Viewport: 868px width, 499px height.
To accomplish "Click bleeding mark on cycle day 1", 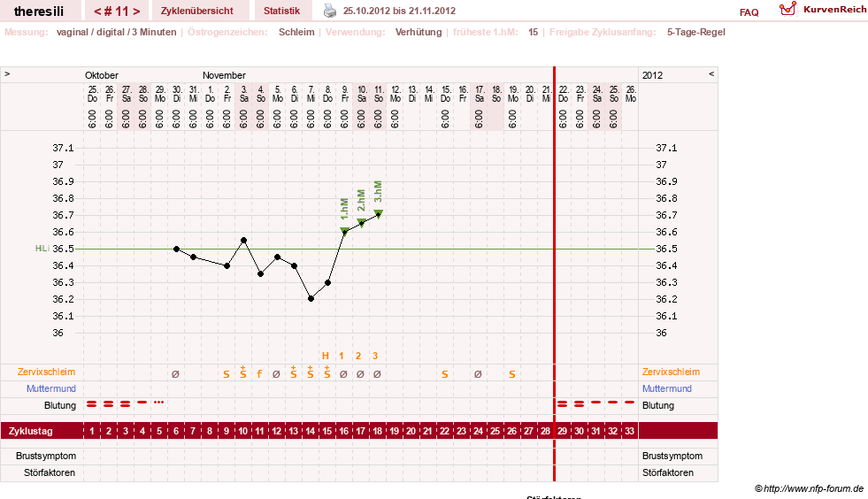I will (92, 404).
